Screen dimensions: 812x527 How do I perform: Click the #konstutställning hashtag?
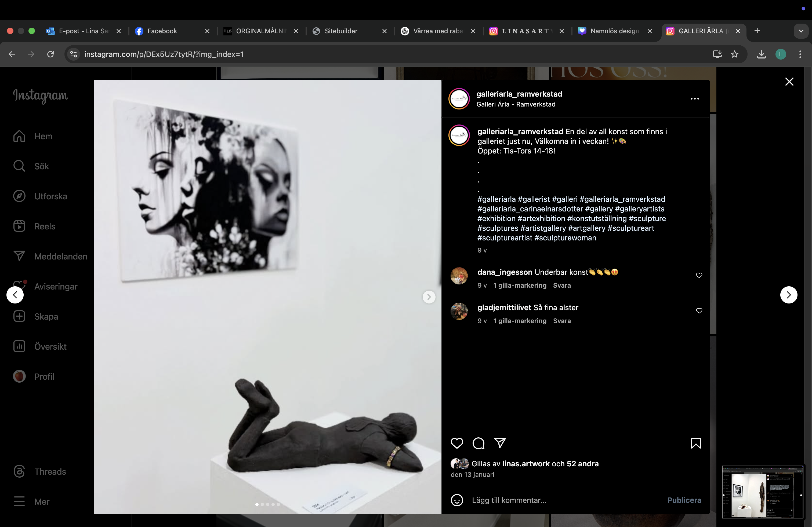coord(597,218)
